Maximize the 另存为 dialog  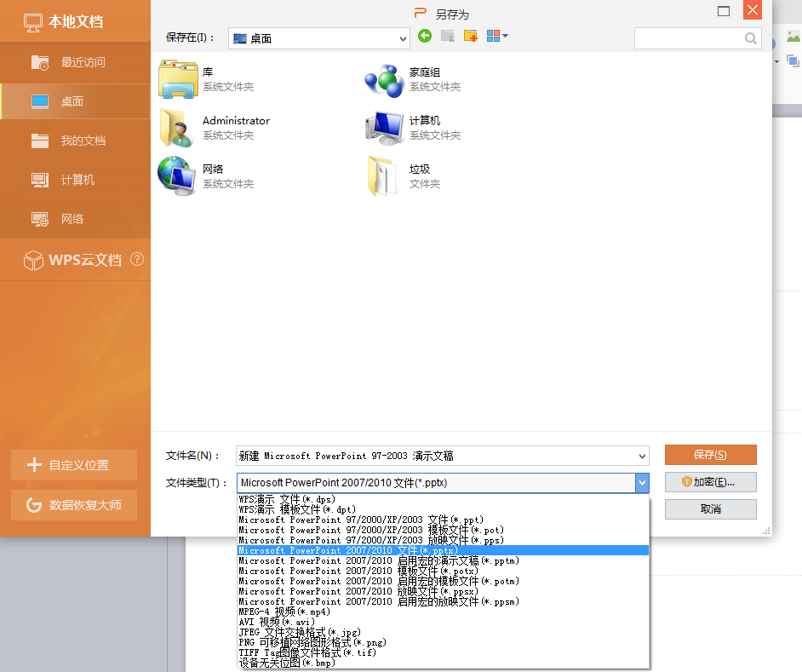coord(723,11)
